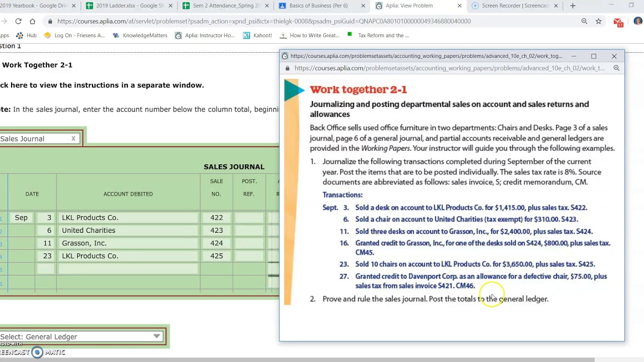Click the popup address bar lock icon

[287, 68]
